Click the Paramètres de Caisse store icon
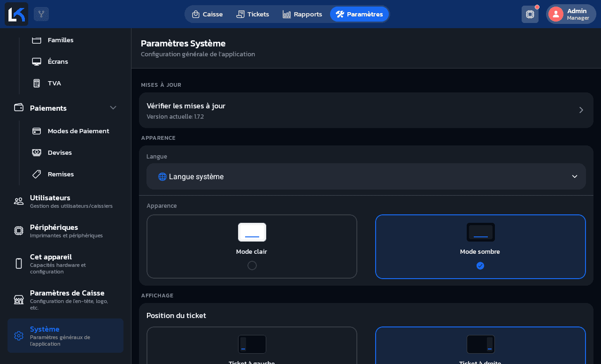This screenshot has height=364, width=601. point(19,300)
